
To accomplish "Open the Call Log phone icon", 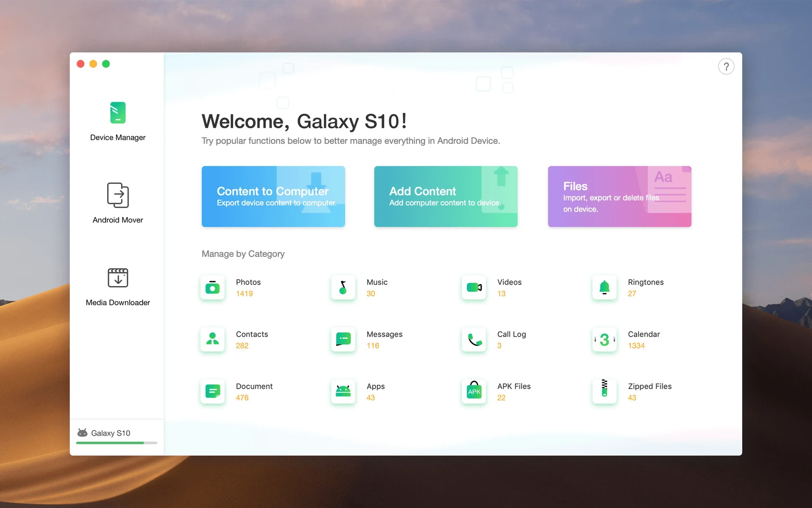I will pos(474,340).
